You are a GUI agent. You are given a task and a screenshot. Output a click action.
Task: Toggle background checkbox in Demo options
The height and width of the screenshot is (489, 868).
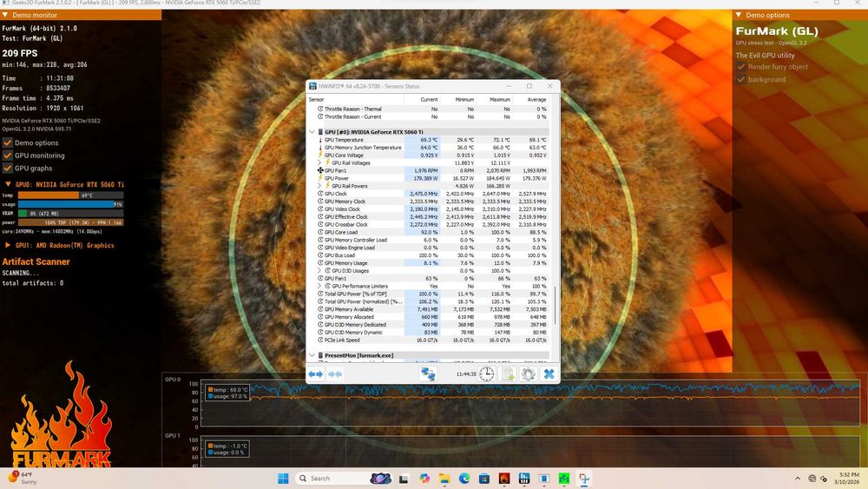tap(740, 80)
